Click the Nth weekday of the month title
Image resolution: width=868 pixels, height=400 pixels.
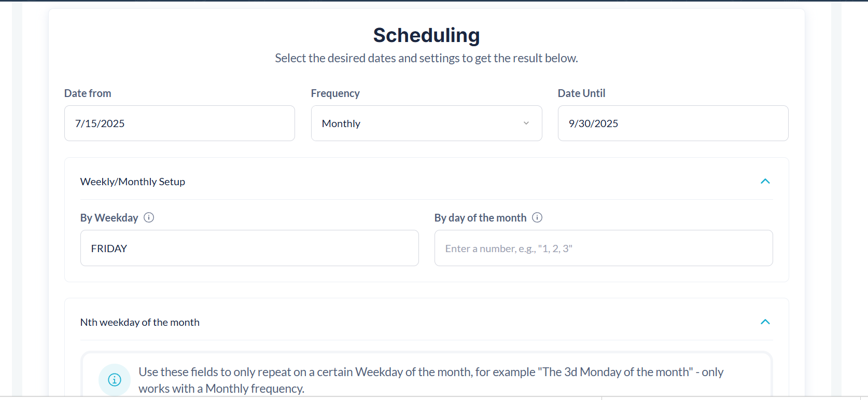click(x=140, y=322)
